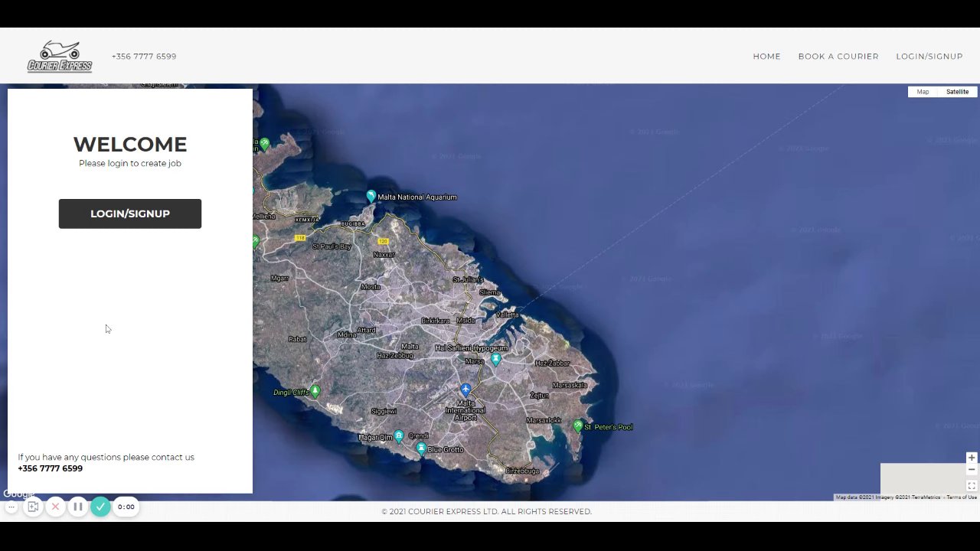Open Login/Signup from the top navigation
Viewport: 980px width, 551px height.
coord(929,57)
